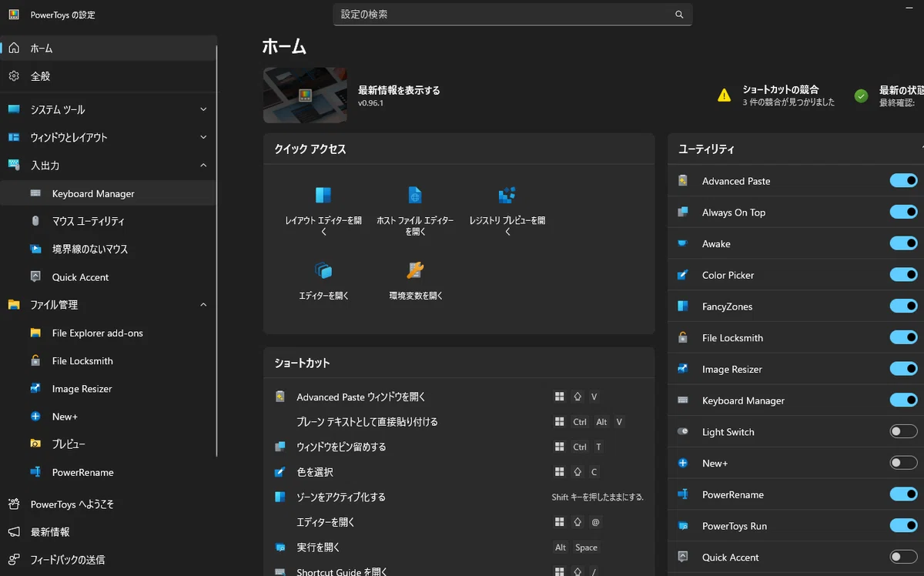This screenshot has height=576, width=924.
Task: Collapse the 入出力 section chevron
Action: (203, 165)
